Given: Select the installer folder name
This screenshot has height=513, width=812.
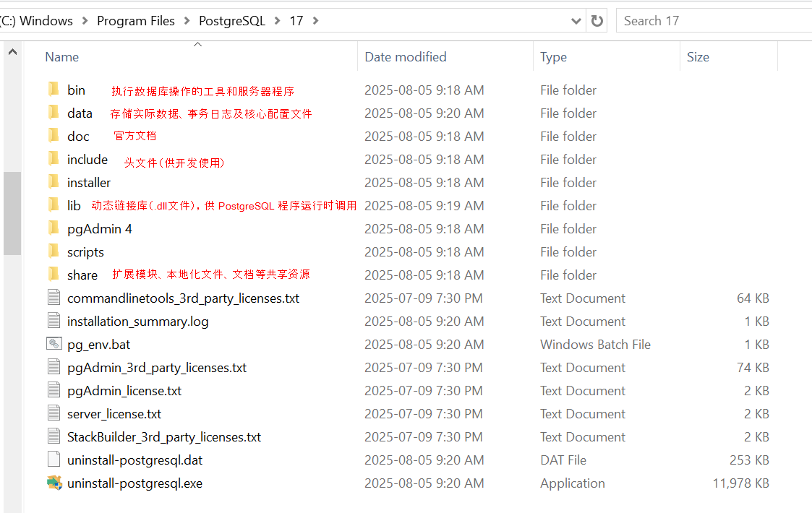Looking at the screenshot, I should coord(89,183).
